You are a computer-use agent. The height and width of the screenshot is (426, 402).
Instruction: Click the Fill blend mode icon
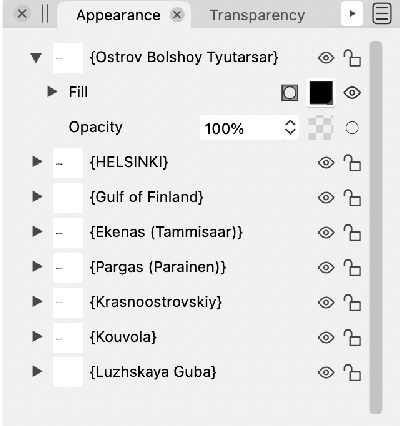click(x=289, y=92)
